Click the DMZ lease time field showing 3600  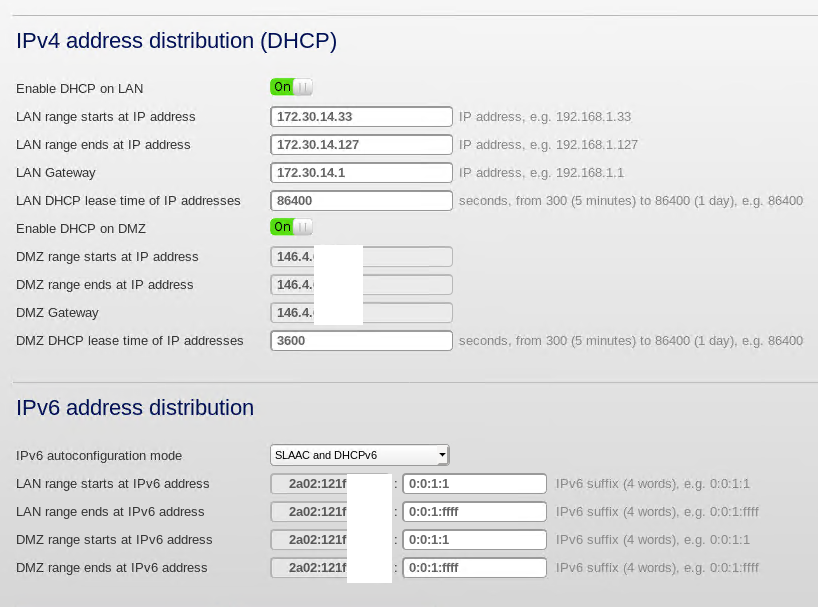point(360,340)
